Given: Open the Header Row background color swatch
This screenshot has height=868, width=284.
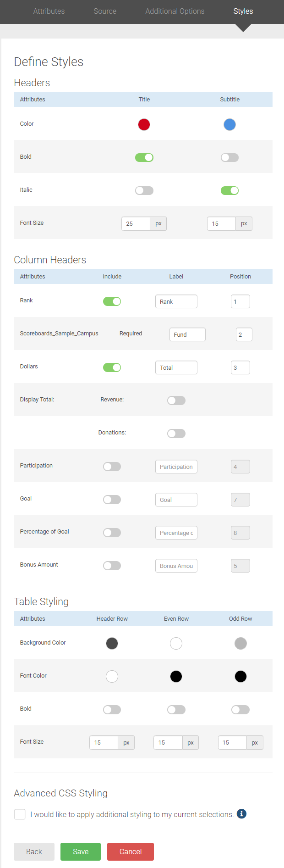Looking at the screenshot, I should coord(112,643).
